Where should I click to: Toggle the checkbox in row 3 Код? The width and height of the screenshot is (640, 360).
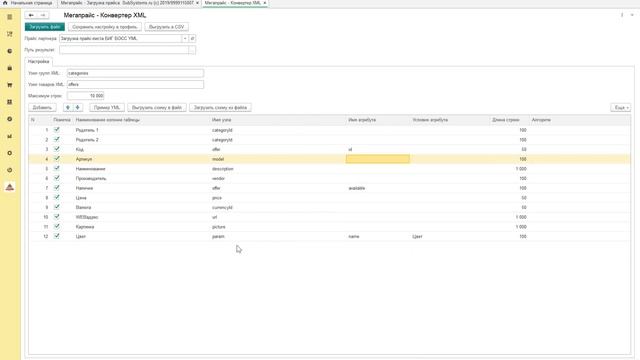(57, 149)
